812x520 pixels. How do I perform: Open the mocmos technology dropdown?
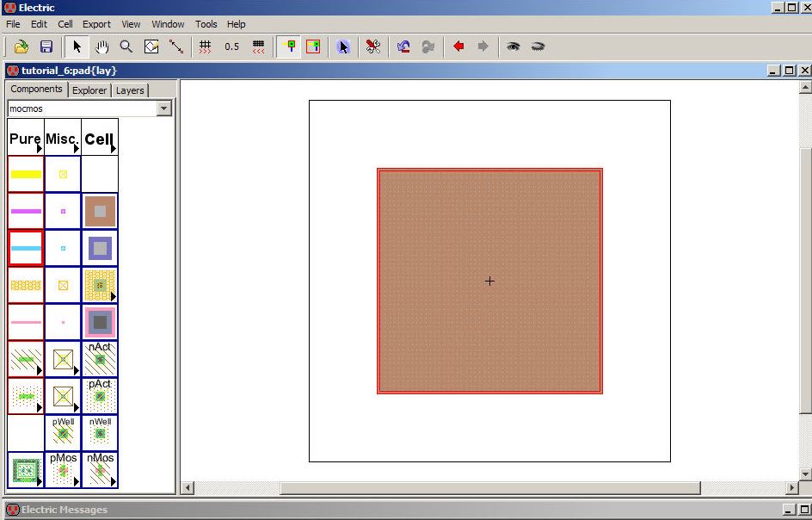(x=164, y=108)
